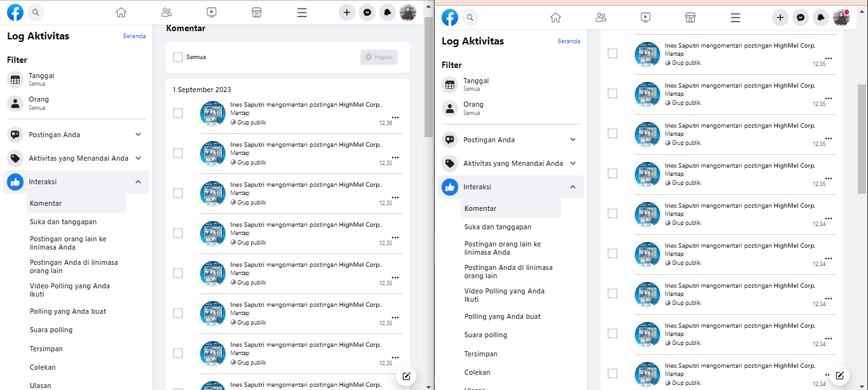Open Video icon in right window
This screenshot has width=868, height=390.
coord(646,17)
